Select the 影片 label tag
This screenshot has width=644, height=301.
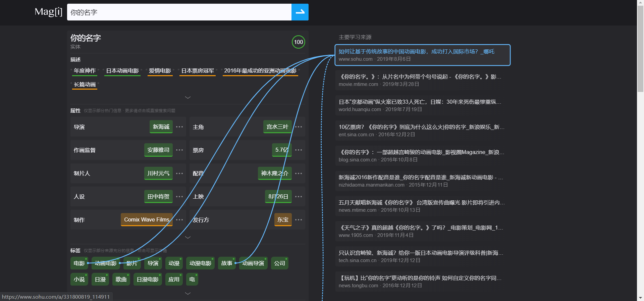coord(132,263)
